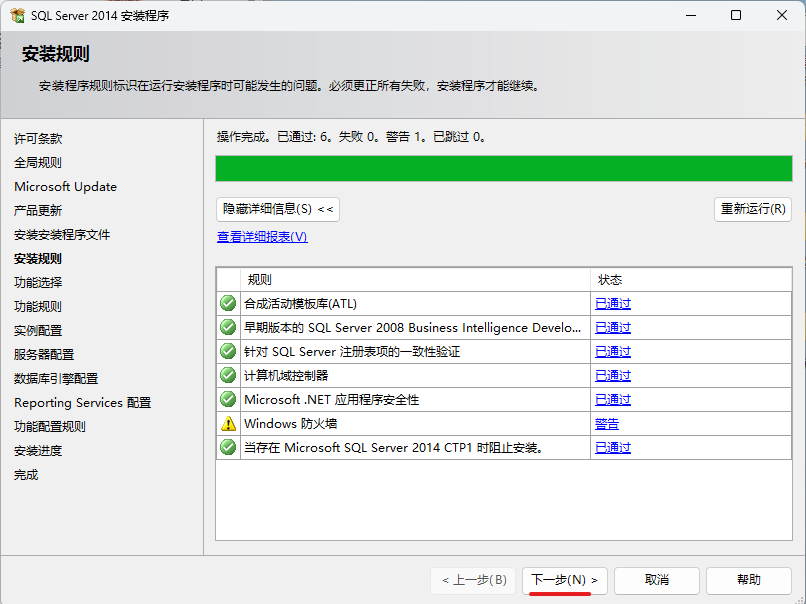Proceed with 下一步(N) button

(564, 580)
